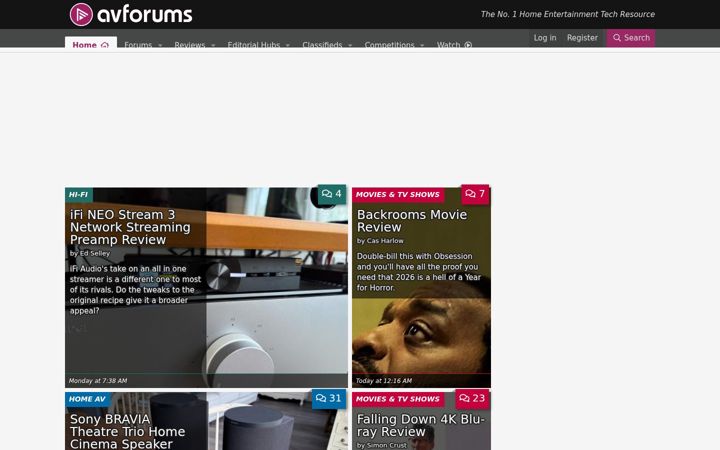Open comments icon showing 4 replies
720x450 pixels.
pos(332,194)
